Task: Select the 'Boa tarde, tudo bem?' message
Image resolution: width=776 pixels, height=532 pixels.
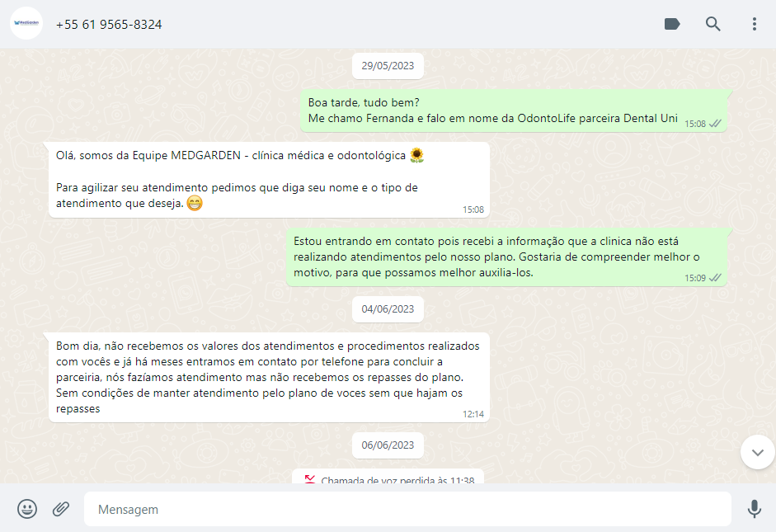Action: coord(514,111)
